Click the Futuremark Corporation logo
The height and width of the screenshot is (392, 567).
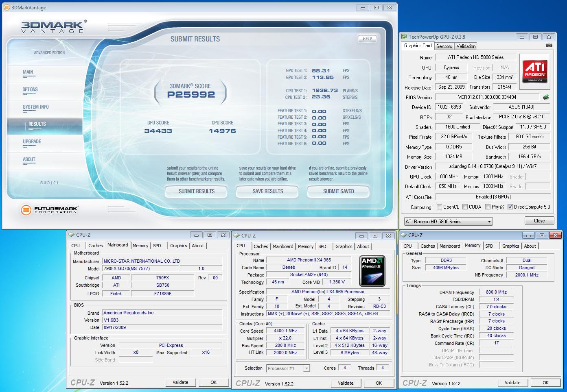tap(50, 210)
